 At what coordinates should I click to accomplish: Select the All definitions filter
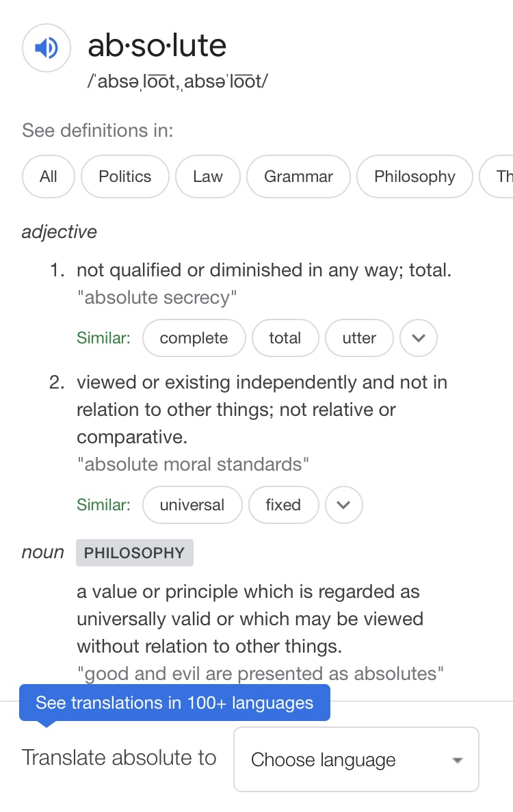click(49, 176)
